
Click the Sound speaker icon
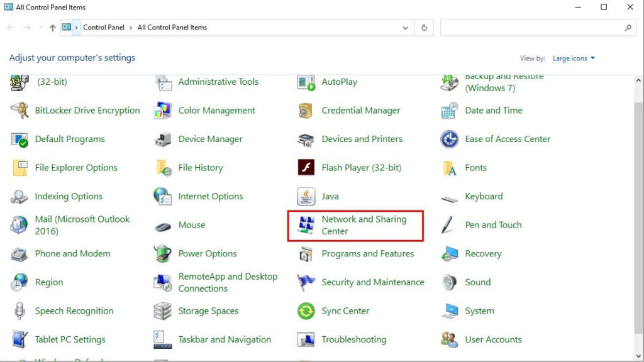coord(449,282)
